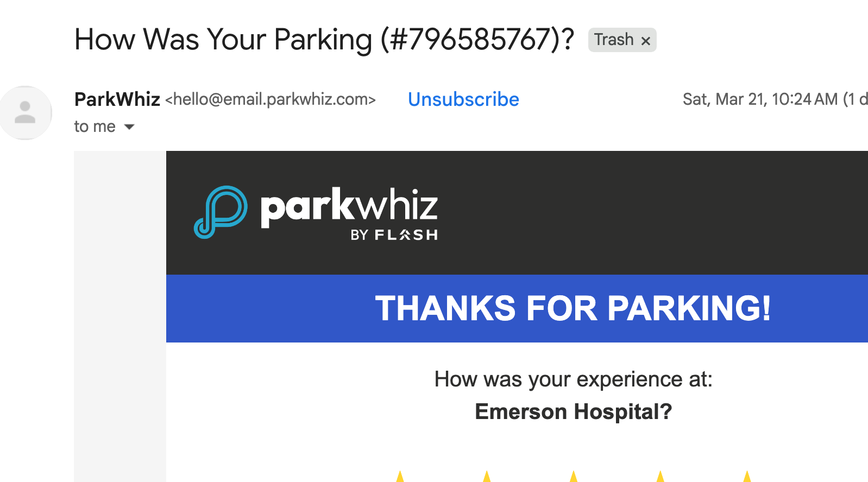Click the Unsubscribe link

[x=463, y=99]
